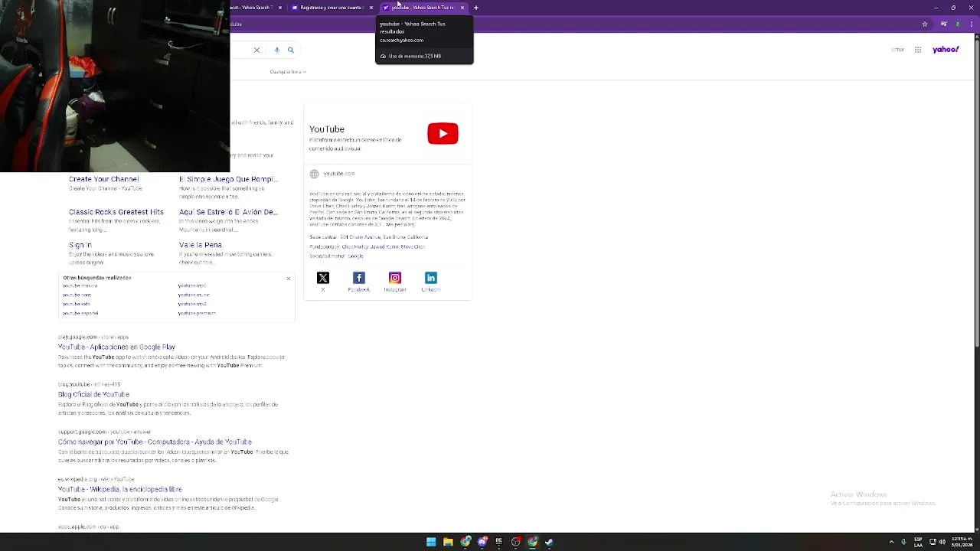Image resolution: width=980 pixels, height=551 pixels.
Task: Open YouTube's Facebook profile icon
Action: [x=359, y=278]
